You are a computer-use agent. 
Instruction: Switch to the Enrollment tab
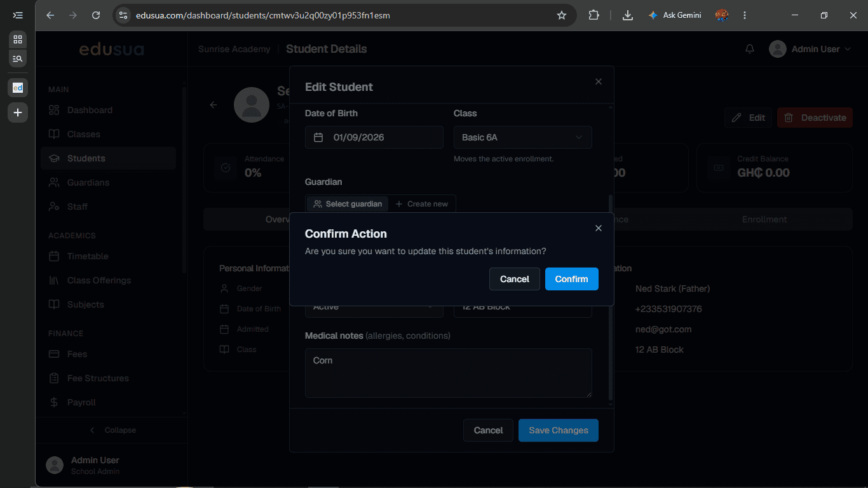[764, 219]
